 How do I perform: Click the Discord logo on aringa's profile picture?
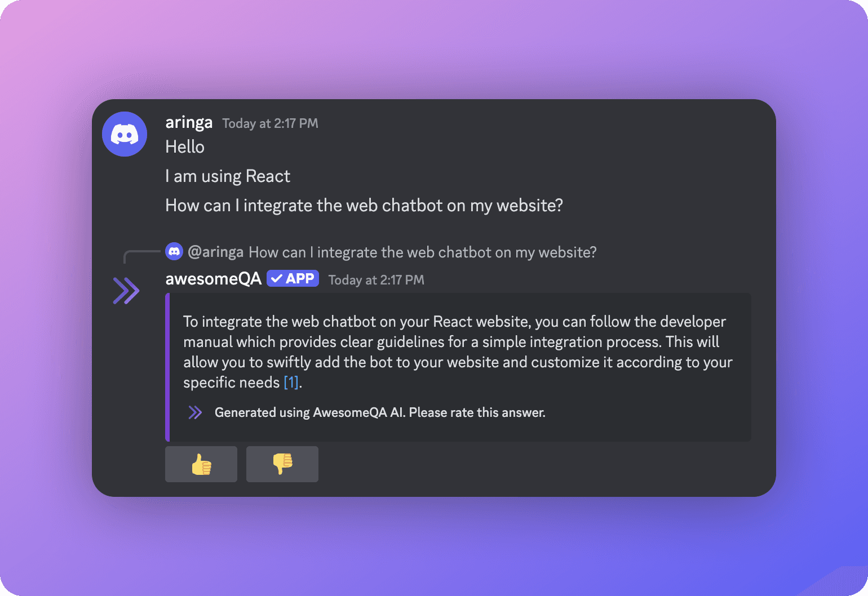(x=124, y=134)
